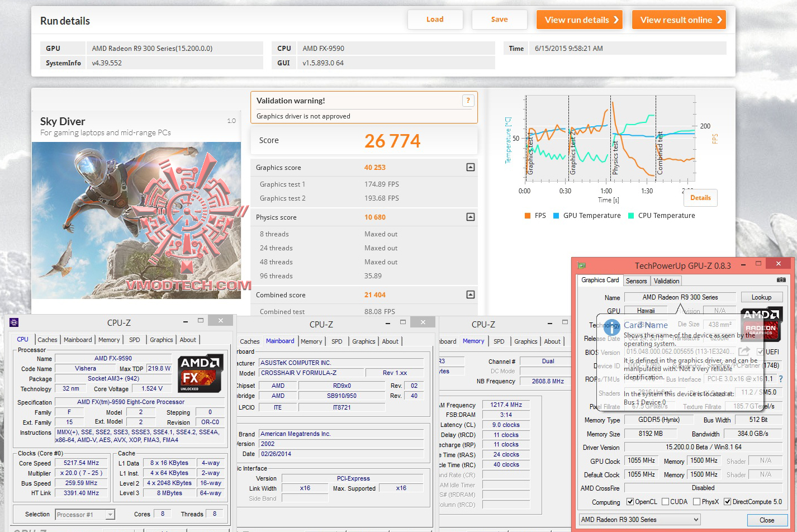Screen dimensions: 797x532
Task: Open the Validation tab in GPU-Z
Action: coord(666,281)
